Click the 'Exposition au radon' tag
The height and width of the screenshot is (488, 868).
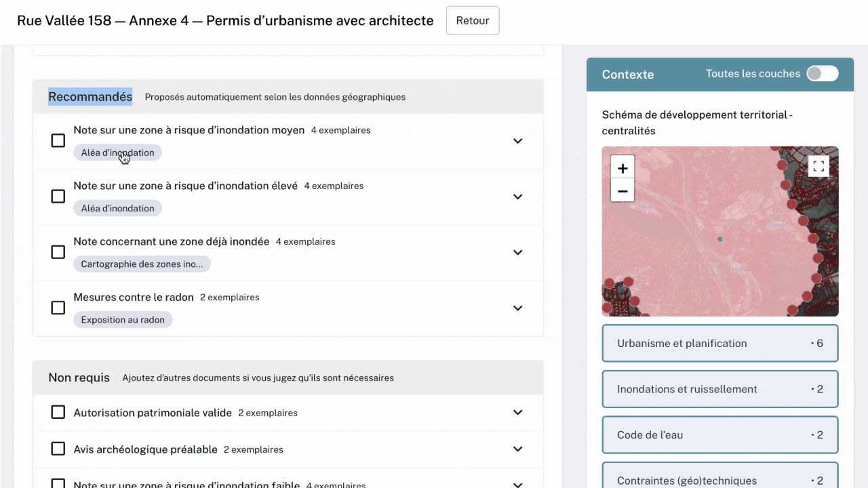[x=123, y=320]
